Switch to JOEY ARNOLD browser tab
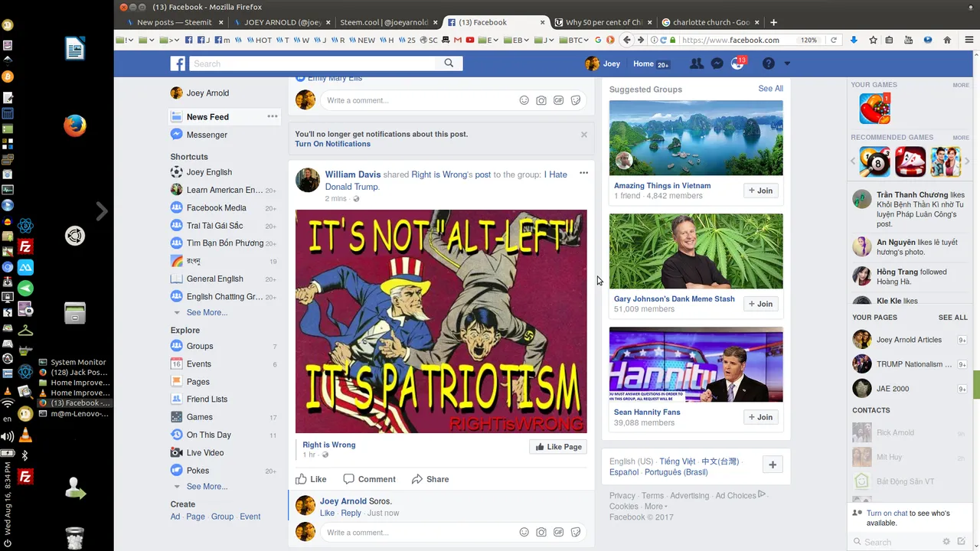Image resolution: width=980 pixels, height=551 pixels. [x=281, y=22]
